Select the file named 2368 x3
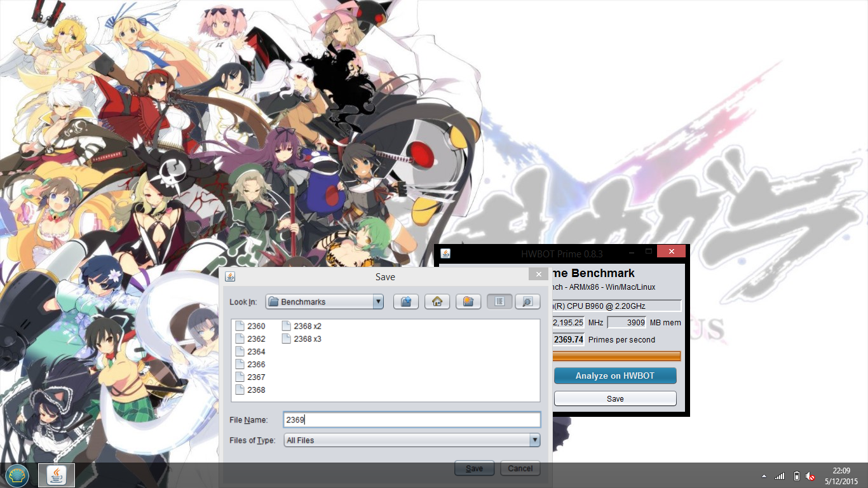 (x=301, y=339)
